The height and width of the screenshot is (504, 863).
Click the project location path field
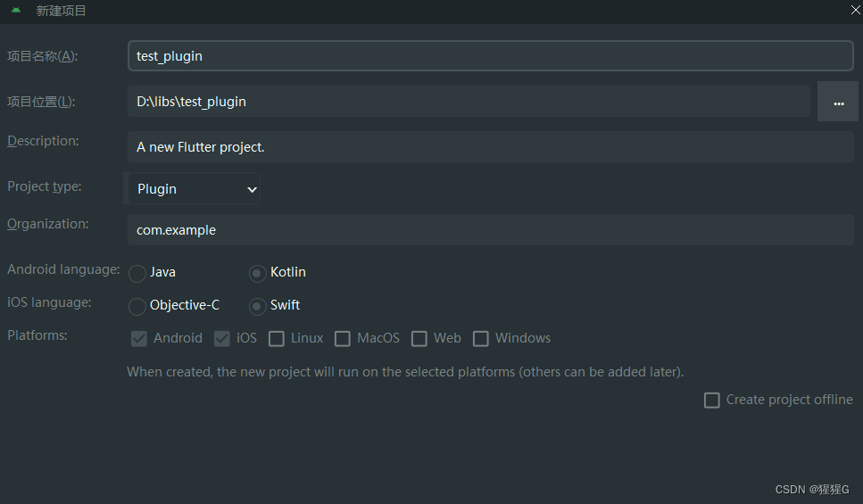pyautogui.click(x=469, y=102)
